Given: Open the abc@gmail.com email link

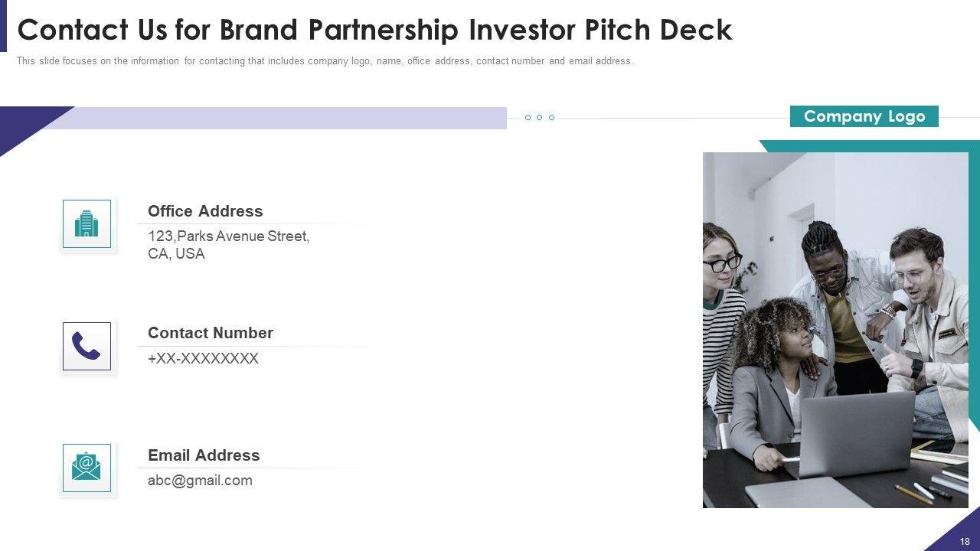Looking at the screenshot, I should (200, 481).
